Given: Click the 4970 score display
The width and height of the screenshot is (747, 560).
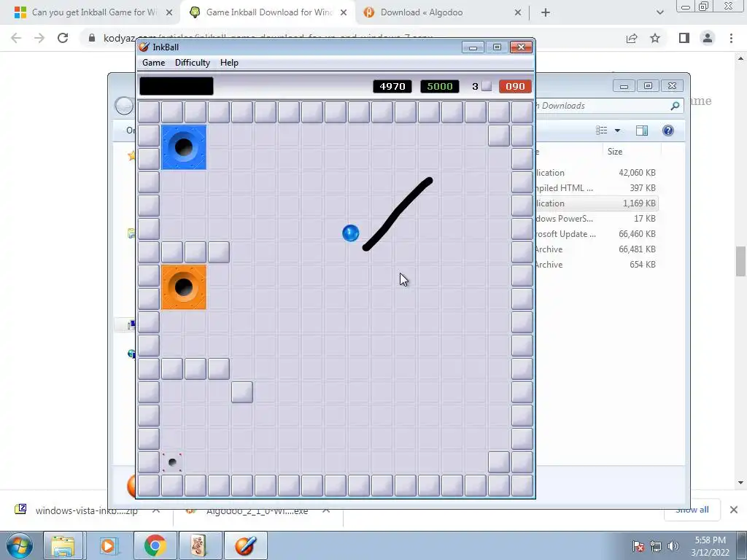Looking at the screenshot, I should tap(392, 86).
